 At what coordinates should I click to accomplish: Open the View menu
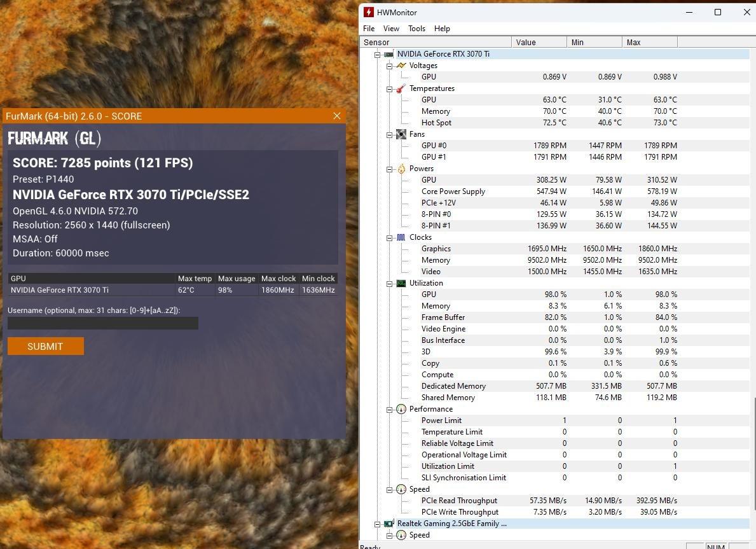coord(390,29)
